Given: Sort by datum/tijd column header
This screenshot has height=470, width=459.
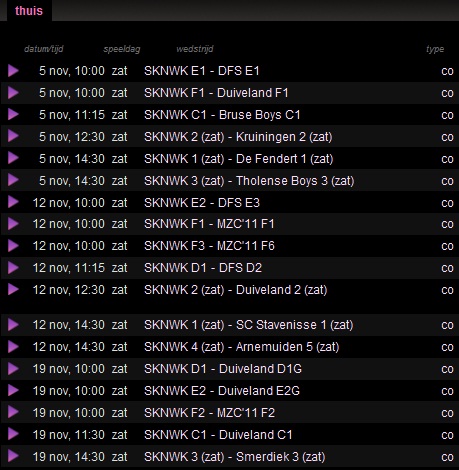Looking at the screenshot, I should (x=44, y=49).
